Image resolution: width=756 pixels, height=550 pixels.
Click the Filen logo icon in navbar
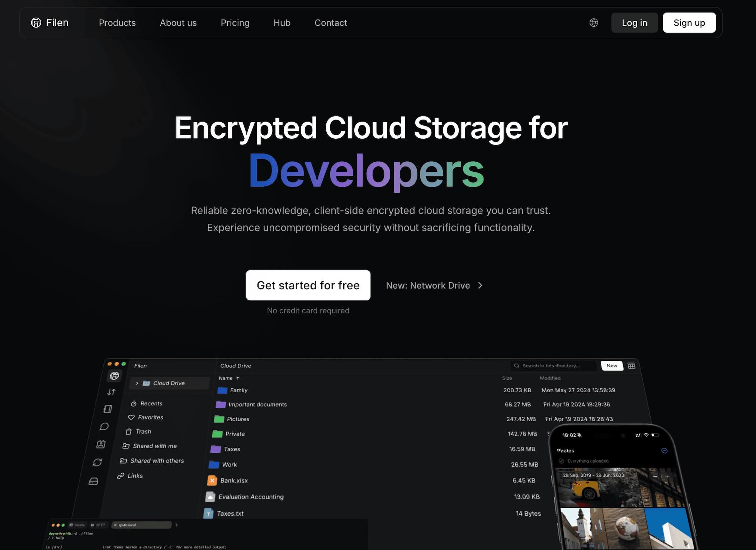click(x=36, y=23)
